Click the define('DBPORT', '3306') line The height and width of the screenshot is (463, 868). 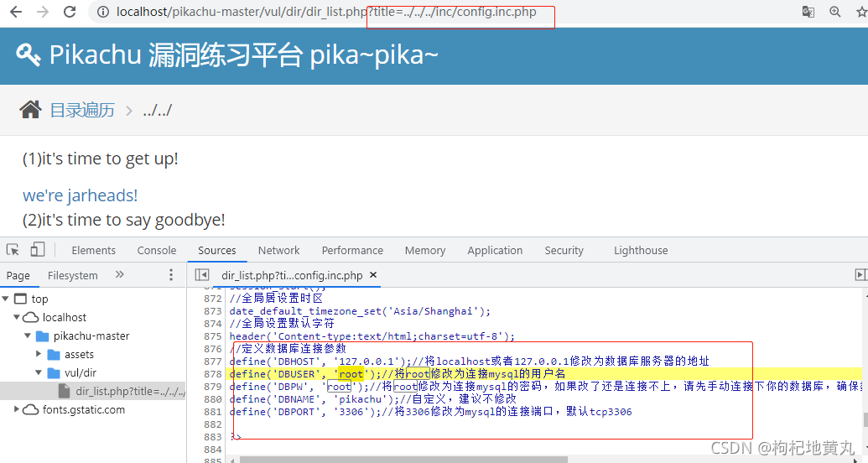(430, 412)
